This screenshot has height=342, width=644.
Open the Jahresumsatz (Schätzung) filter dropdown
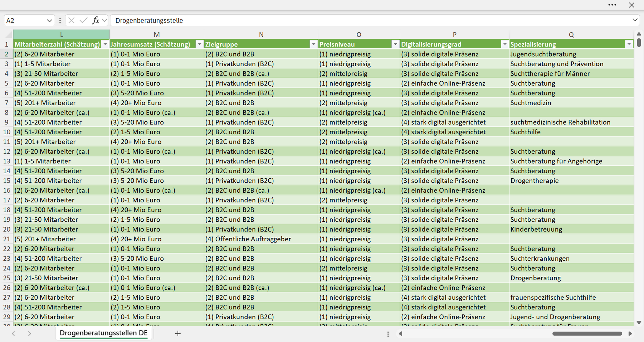pyautogui.click(x=200, y=44)
